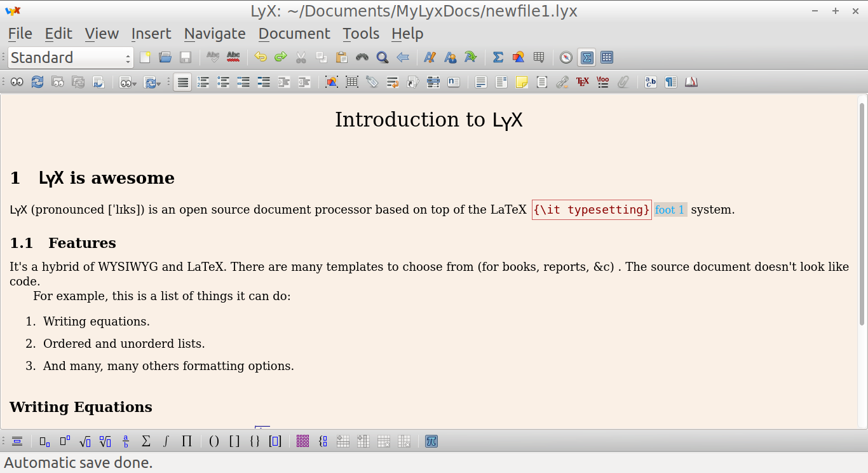Viewport: 868px width, 473px height.
Task: Apply the default Standard paragraph layout icon
Action: 182,82
